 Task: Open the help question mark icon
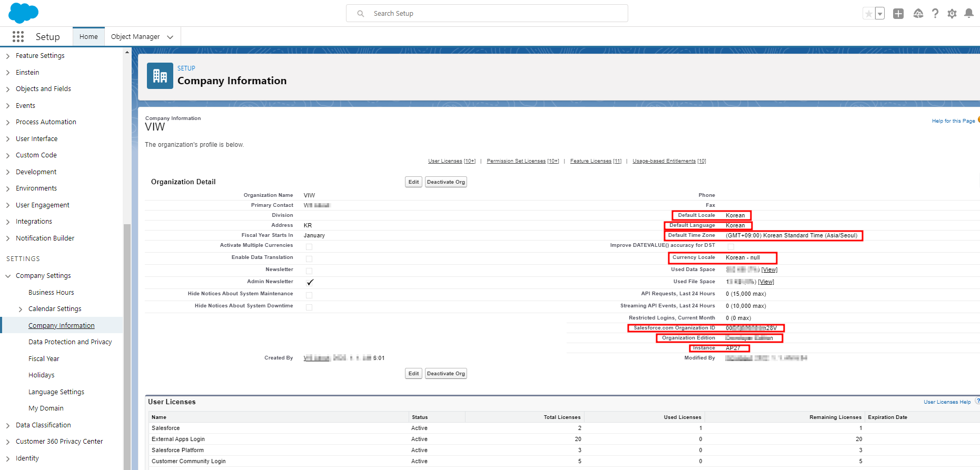click(x=935, y=14)
